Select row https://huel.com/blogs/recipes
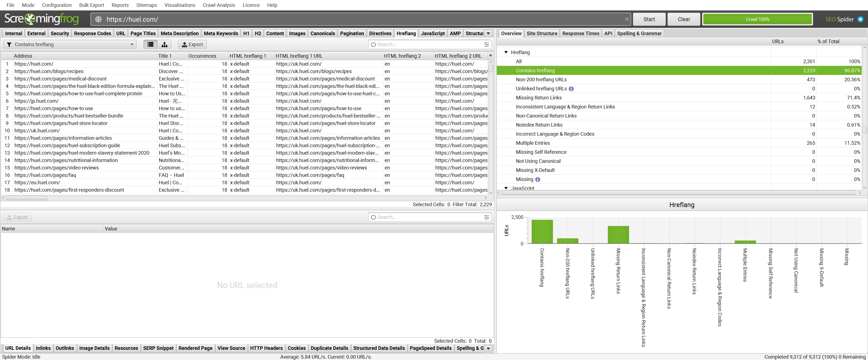The image size is (868, 360). point(245,71)
